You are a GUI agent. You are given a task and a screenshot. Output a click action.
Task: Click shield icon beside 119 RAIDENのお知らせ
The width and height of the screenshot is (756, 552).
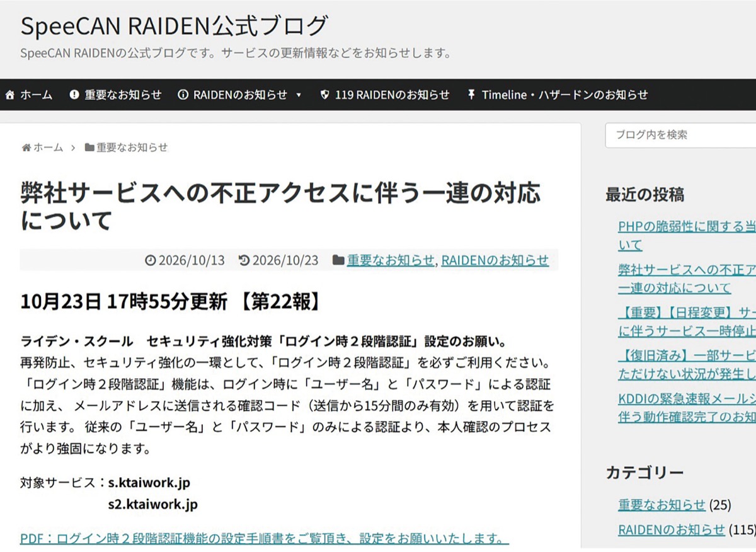325,95
